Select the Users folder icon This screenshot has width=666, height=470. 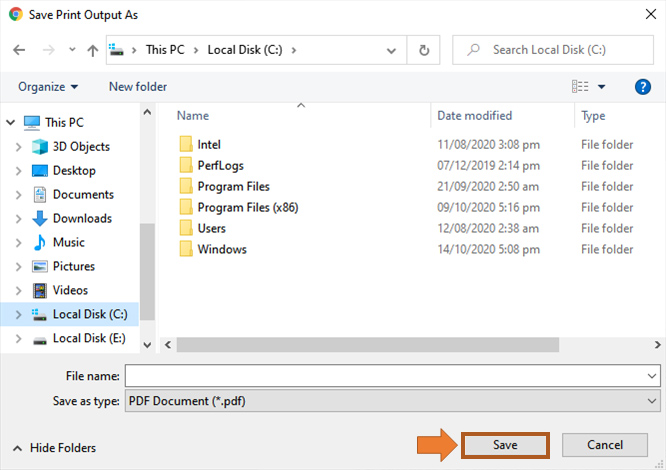click(x=186, y=228)
